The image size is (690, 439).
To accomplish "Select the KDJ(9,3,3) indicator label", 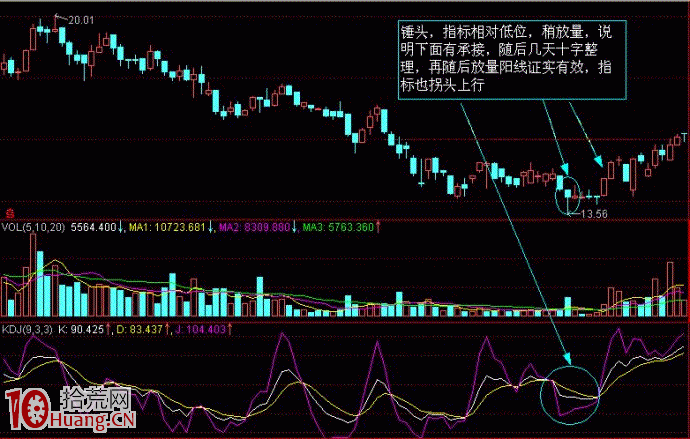I will 27,329.
